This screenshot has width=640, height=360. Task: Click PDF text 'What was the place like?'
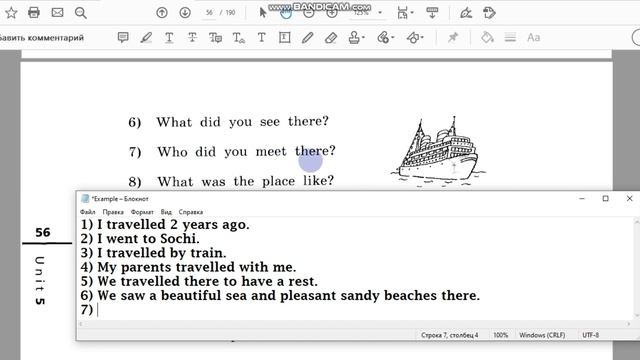click(246, 181)
